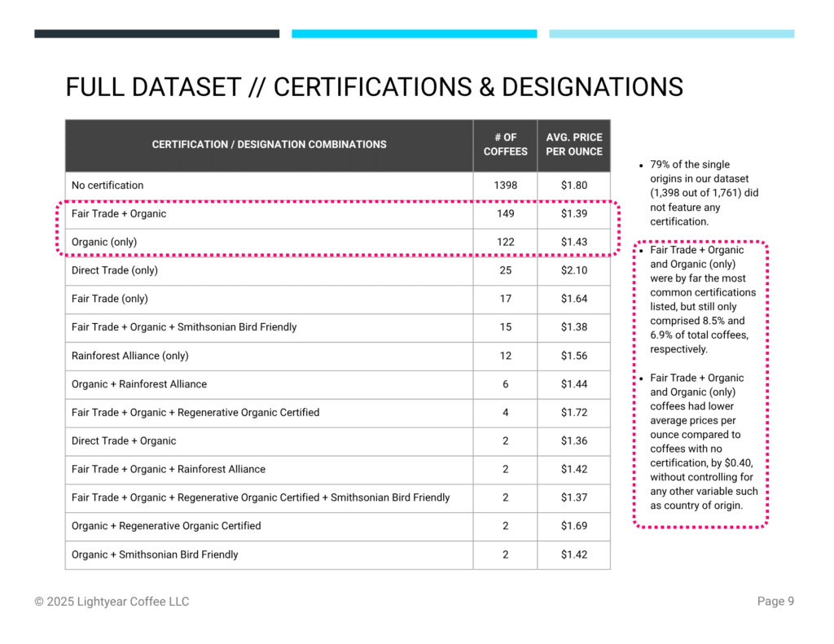Click the 'Avg. Price Per Ounce' column header

click(574, 145)
